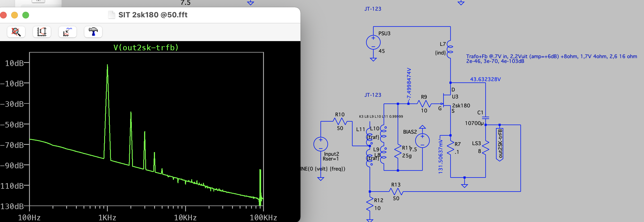Open the hammer control panel icon
Viewport: 644px width, 222px height.
click(93, 32)
